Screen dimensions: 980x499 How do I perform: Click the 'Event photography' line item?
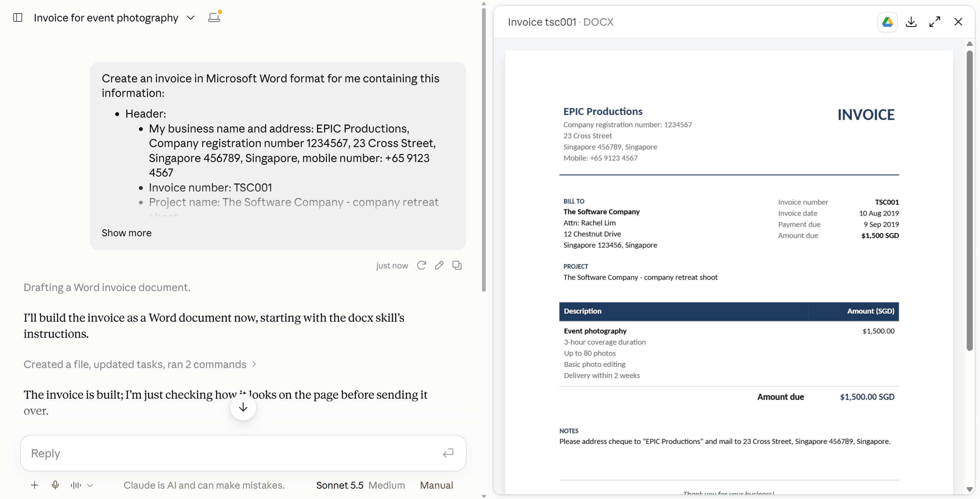pos(595,331)
